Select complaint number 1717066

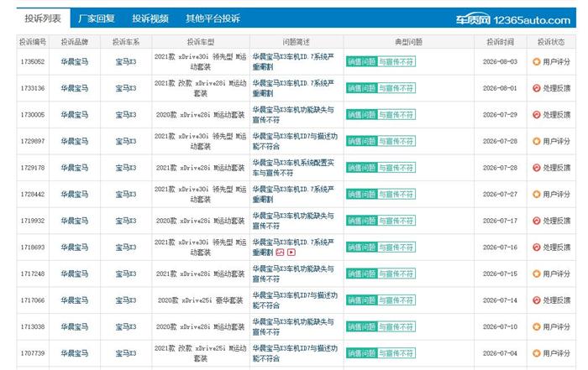coord(33,300)
